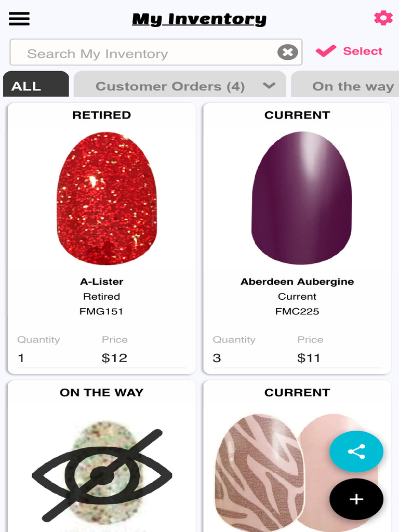Tap the blue share floating button
This screenshot has height=532, width=399.
[x=356, y=451]
